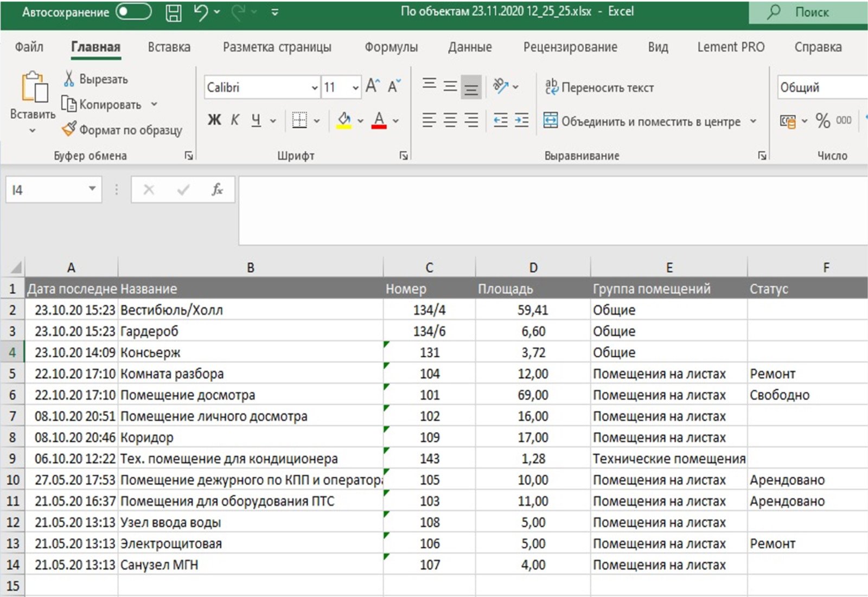Switch to the Вид tab
This screenshot has width=868, height=597.
(658, 47)
